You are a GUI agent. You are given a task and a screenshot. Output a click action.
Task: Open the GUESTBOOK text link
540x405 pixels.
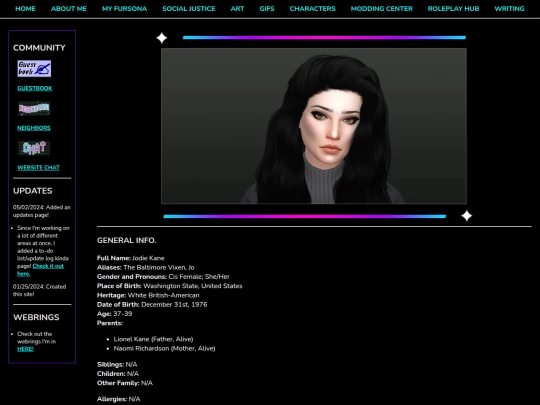click(x=35, y=89)
